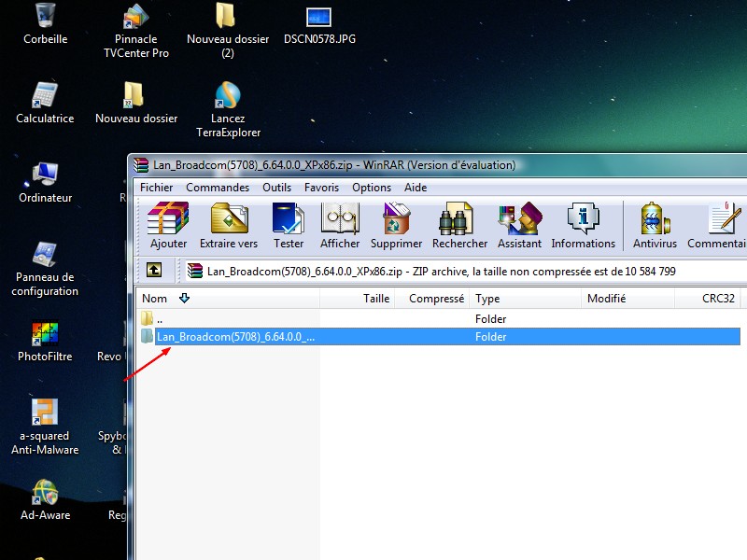Select the Lan_Broadcom(5708) folder entry

[x=235, y=337]
